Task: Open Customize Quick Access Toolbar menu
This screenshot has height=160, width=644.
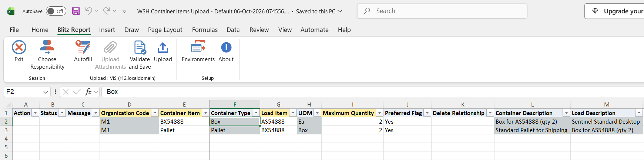Action: 124,12
